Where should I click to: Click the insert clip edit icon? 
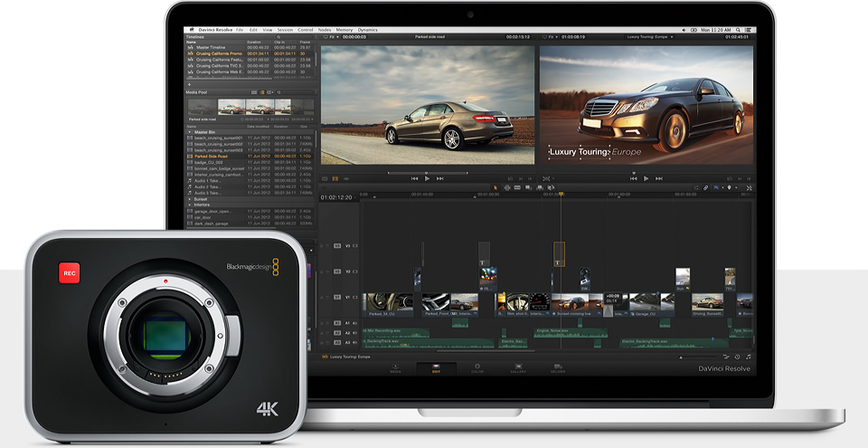point(527,188)
